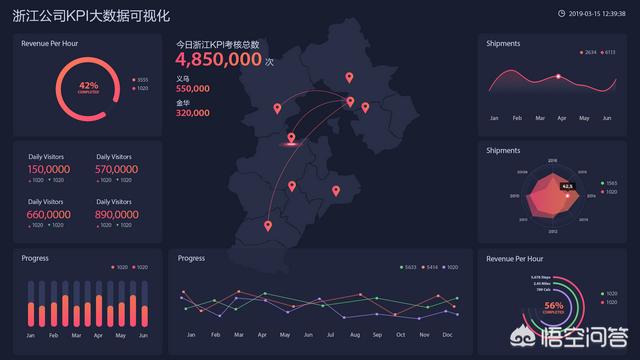Toggle the 5414 legend in Progress line chart
The width and height of the screenshot is (640, 360).
point(429,267)
